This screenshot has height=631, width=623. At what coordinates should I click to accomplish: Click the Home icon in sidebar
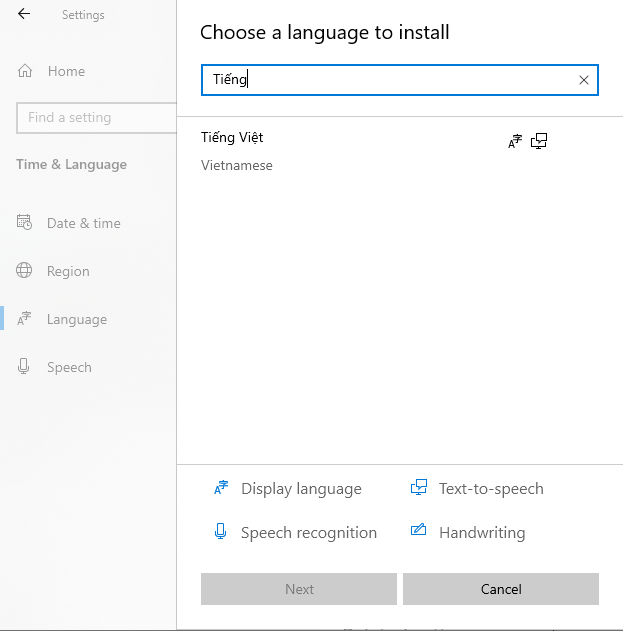click(x=25, y=71)
